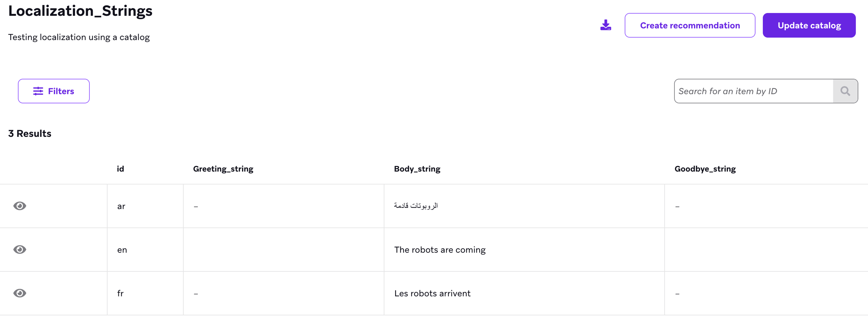Click the sliders icon on Filters button

[38, 91]
